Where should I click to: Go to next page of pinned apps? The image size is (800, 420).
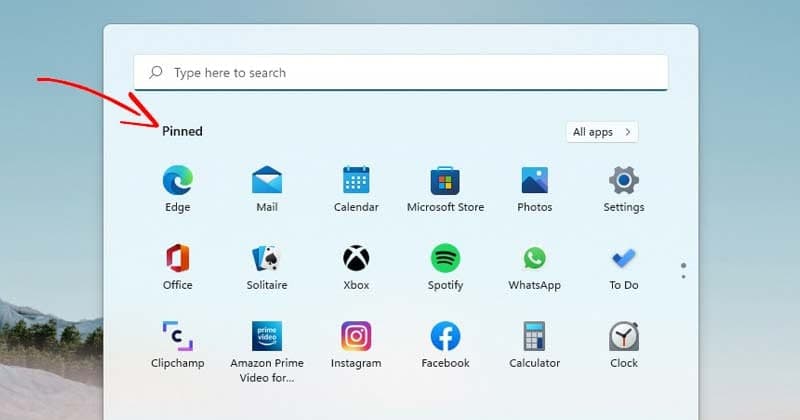pos(683,277)
